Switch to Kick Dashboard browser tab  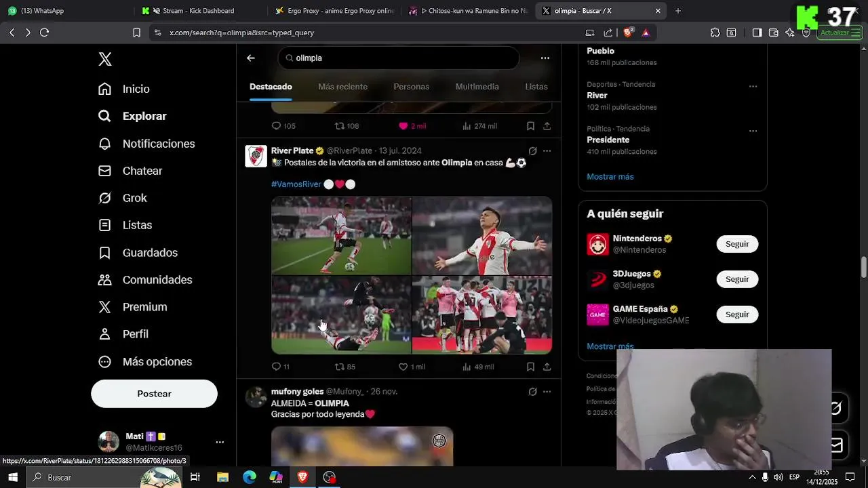(x=199, y=11)
